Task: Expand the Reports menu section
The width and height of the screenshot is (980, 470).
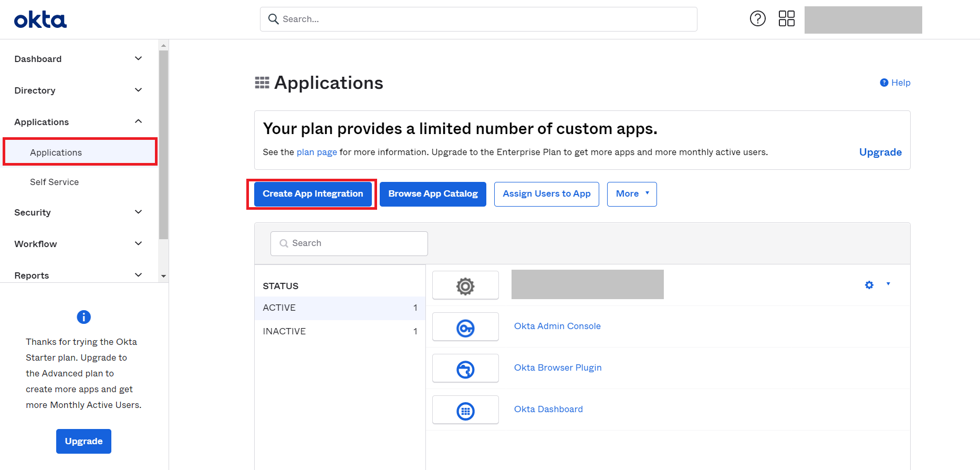Action: tap(79, 275)
